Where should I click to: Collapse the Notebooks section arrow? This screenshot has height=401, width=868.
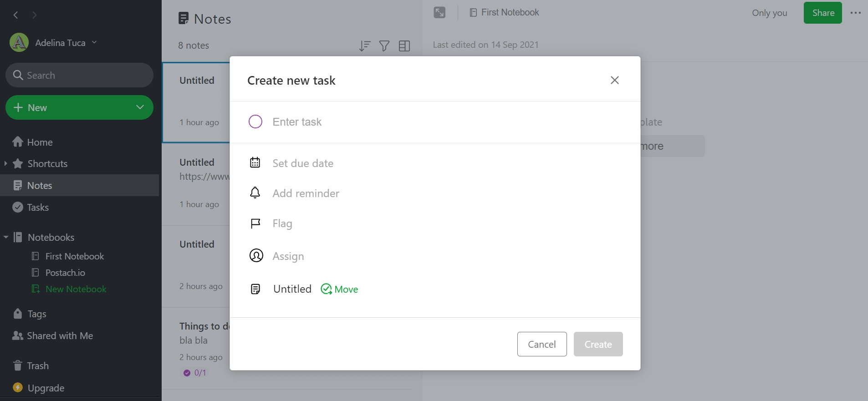pyautogui.click(x=6, y=237)
